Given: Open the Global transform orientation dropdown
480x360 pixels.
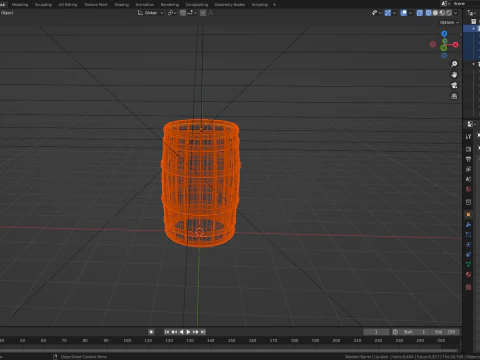Looking at the screenshot, I should pyautogui.click(x=151, y=13).
